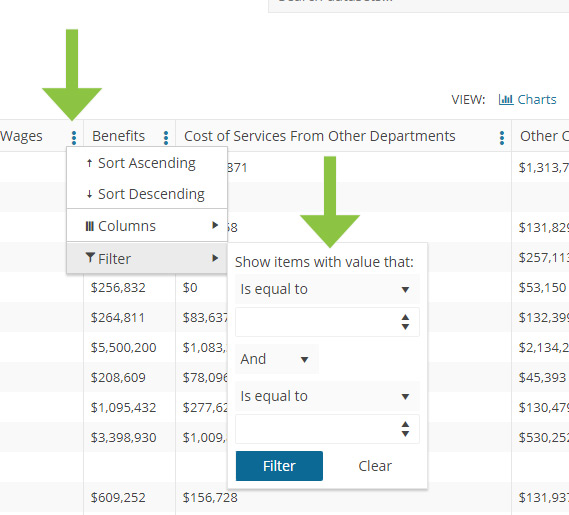The image size is (569, 515).
Task: Select Sort Descending menu entry
Action: coord(147,194)
